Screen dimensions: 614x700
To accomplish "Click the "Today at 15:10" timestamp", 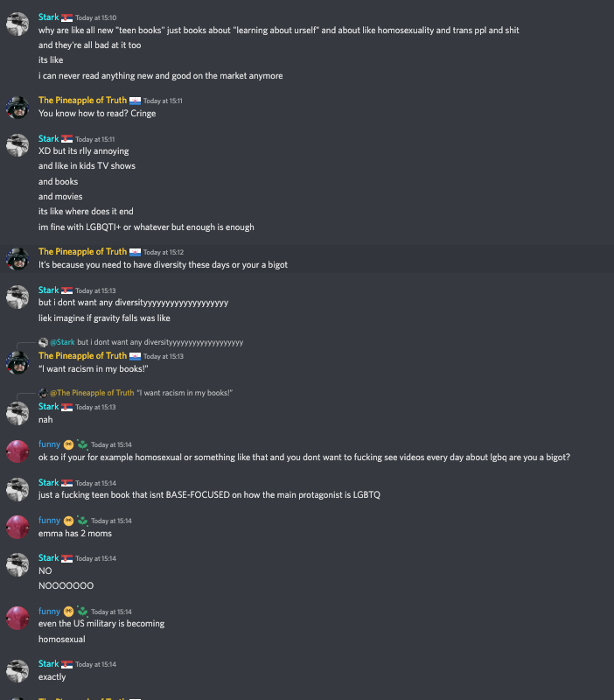I will click(95, 18).
